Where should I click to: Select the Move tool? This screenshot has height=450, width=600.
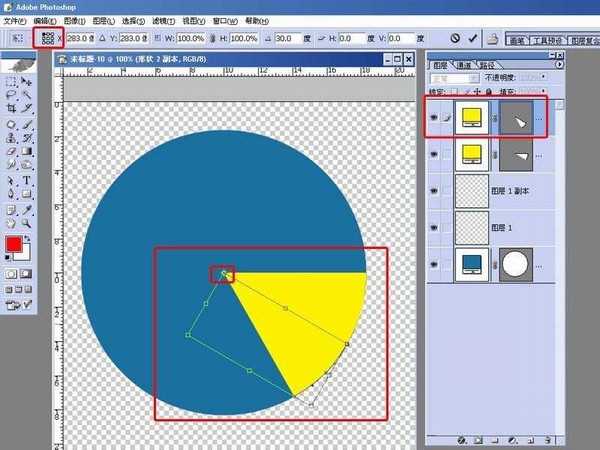pos(26,82)
